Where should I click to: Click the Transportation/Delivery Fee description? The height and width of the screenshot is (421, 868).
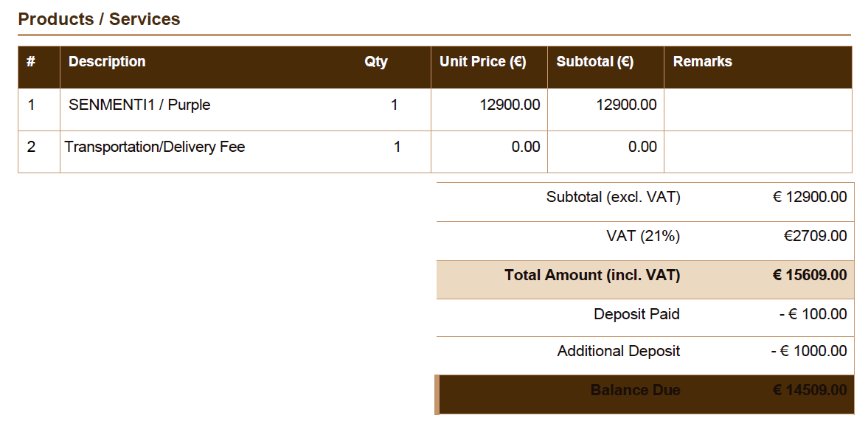point(154,147)
